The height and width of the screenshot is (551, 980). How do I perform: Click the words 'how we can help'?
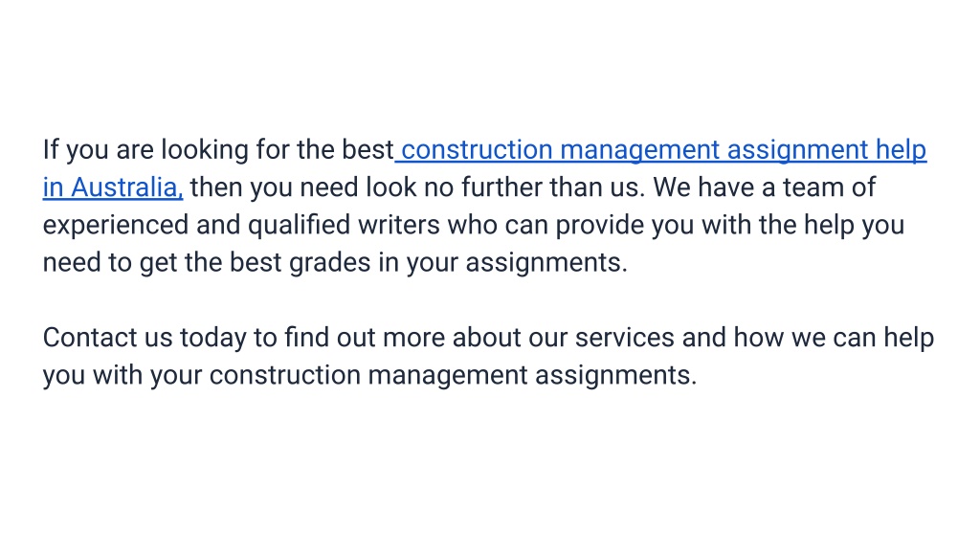834,338
